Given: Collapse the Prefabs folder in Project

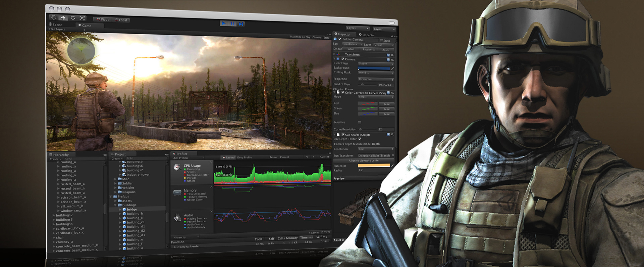Looking at the screenshot, I should tap(111, 196).
